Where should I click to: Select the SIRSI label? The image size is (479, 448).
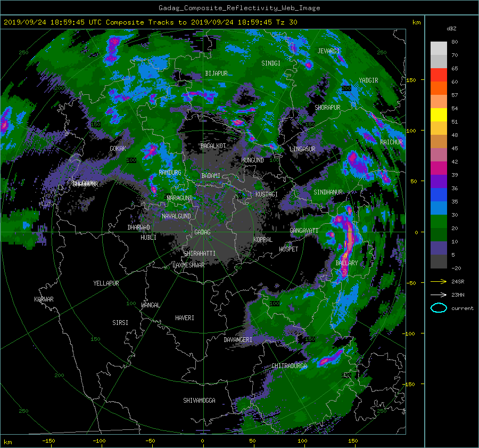[x=120, y=323]
